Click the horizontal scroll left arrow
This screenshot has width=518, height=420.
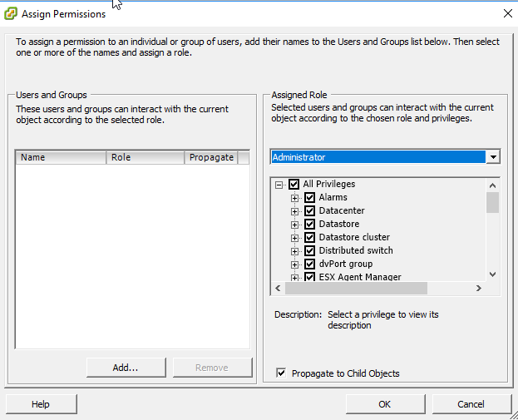click(279, 288)
